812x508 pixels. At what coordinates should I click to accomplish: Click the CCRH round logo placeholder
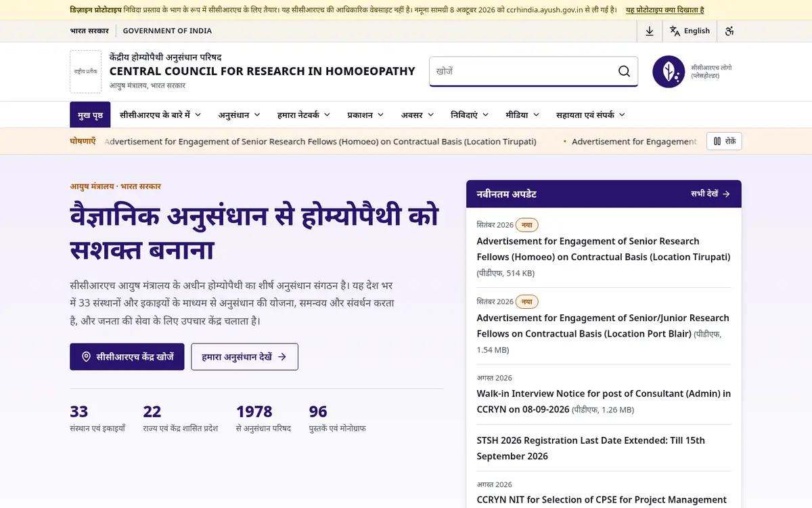tap(669, 72)
